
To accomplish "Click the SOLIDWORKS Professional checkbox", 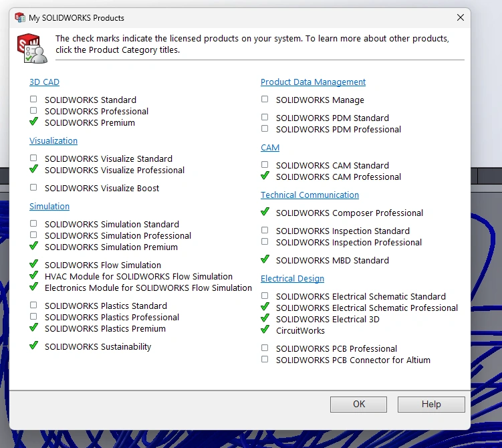I will tap(33, 110).
